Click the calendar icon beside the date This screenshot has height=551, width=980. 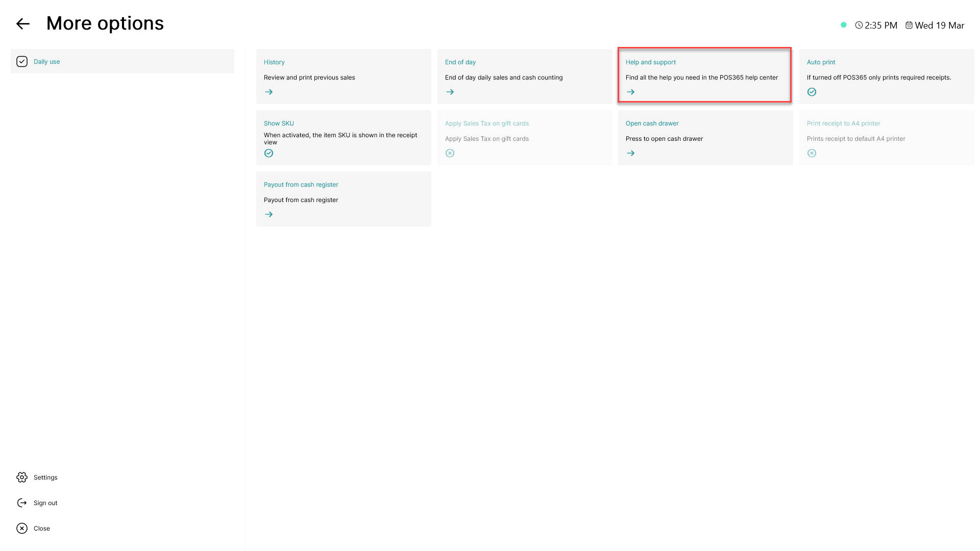tap(909, 25)
